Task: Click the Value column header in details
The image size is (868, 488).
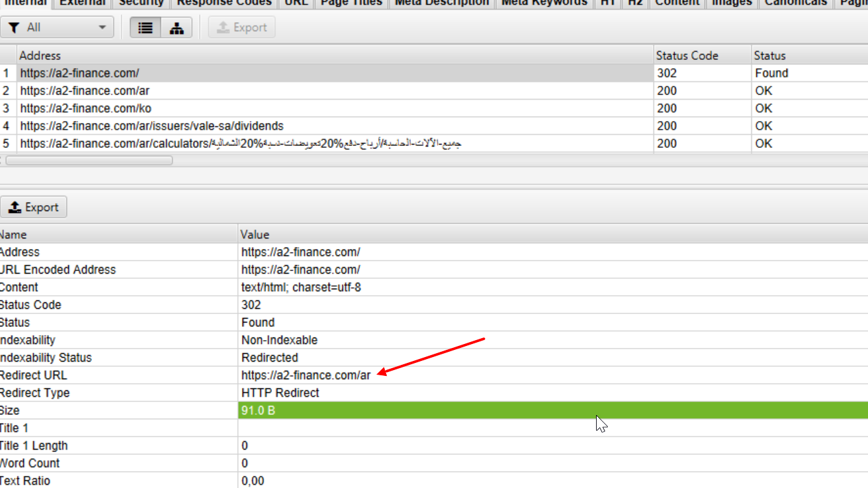Action: 553,235
